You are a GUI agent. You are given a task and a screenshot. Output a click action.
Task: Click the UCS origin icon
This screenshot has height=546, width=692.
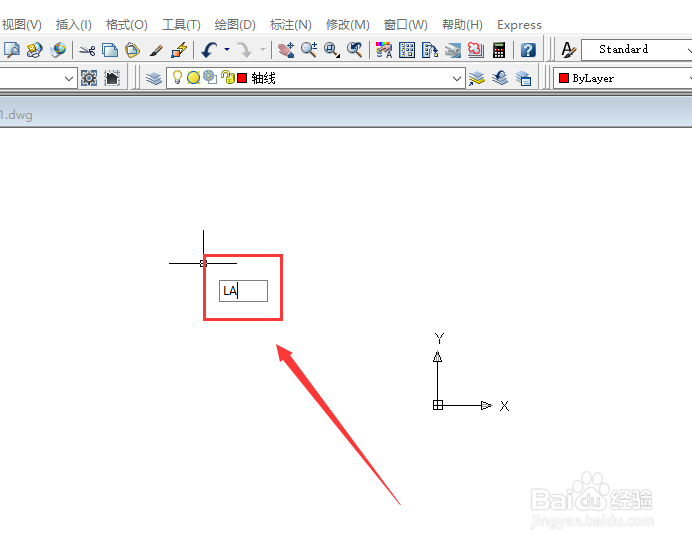pyautogui.click(x=437, y=405)
